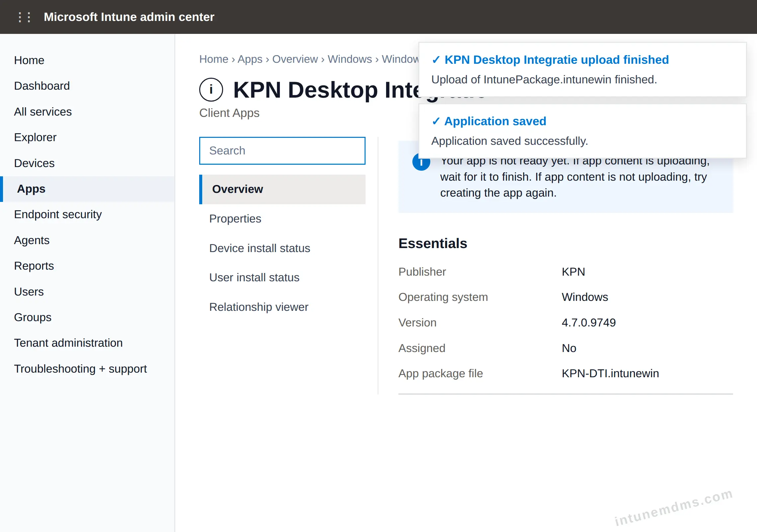Viewport: 757px width, 532px height.
Task: Click the KPN Desktop Integratie page title
Action: click(x=326, y=90)
